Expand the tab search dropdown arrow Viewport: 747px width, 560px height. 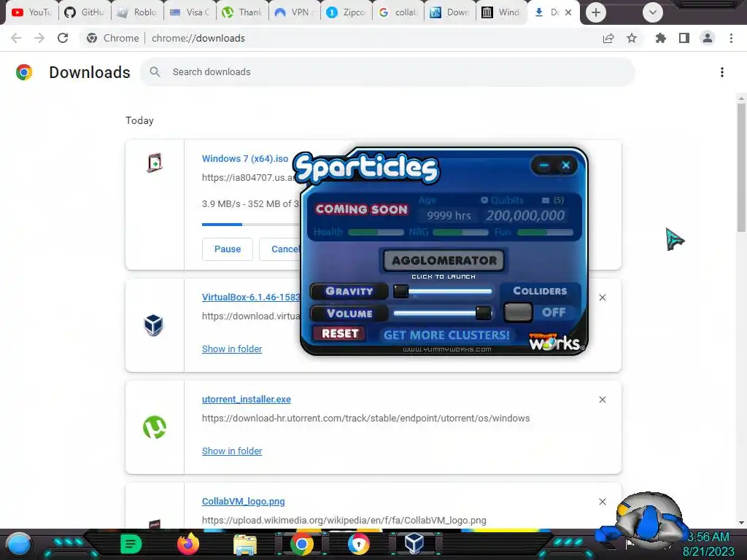click(x=653, y=12)
